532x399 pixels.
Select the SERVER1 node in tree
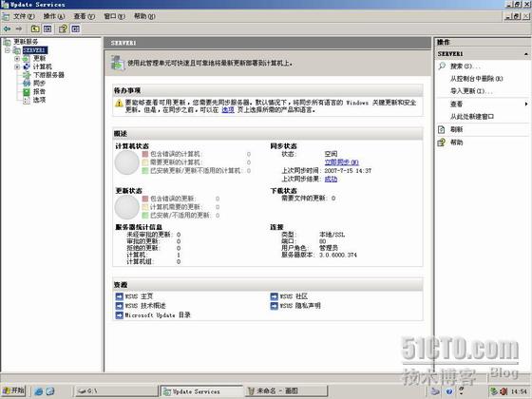pyautogui.click(x=35, y=50)
